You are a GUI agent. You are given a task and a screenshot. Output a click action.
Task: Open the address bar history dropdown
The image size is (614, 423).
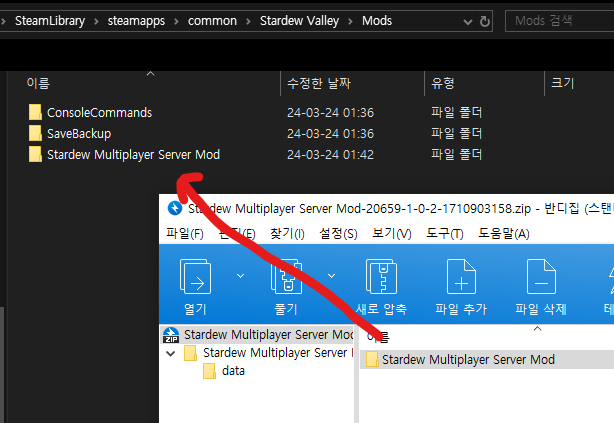click(468, 22)
